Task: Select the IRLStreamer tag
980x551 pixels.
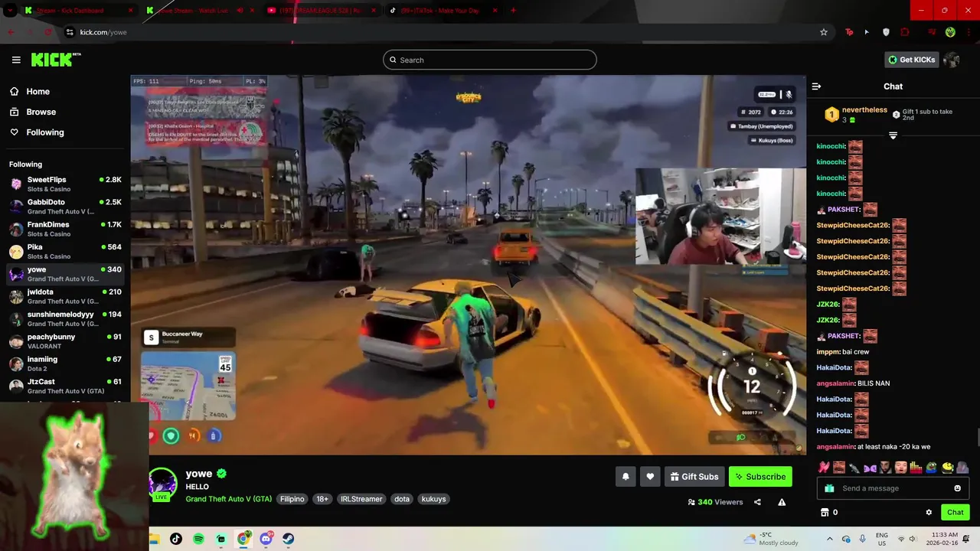Action: coord(361,499)
